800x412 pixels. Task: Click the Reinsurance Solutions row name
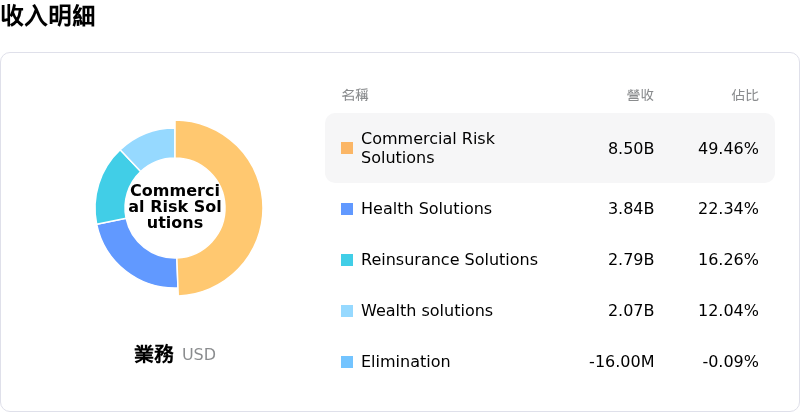tap(449, 260)
